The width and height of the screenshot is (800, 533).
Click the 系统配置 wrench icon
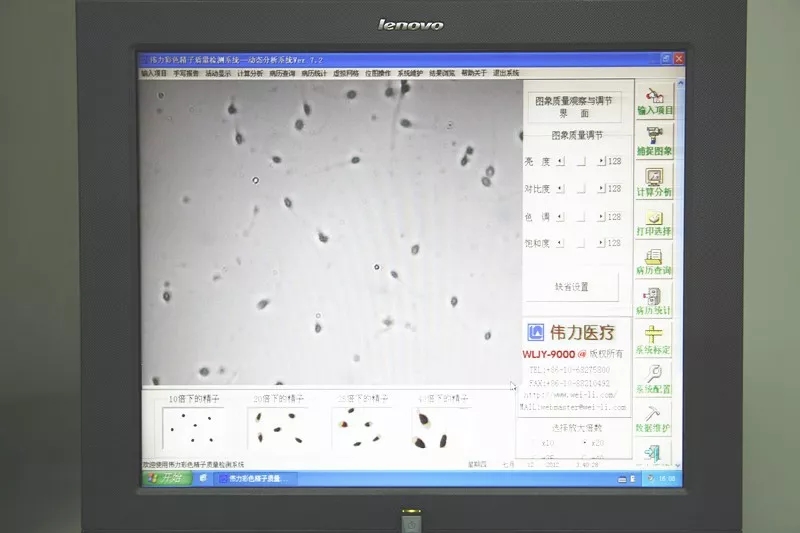[x=654, y=379]
